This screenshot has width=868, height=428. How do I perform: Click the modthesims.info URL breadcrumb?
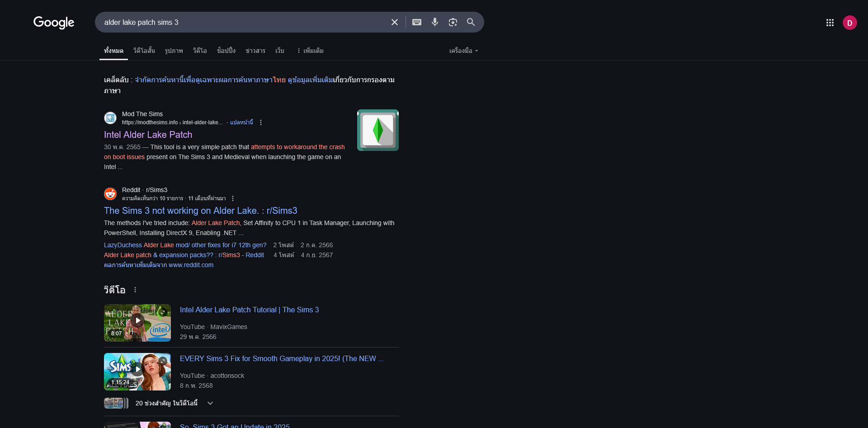click(x=172, y=122)
